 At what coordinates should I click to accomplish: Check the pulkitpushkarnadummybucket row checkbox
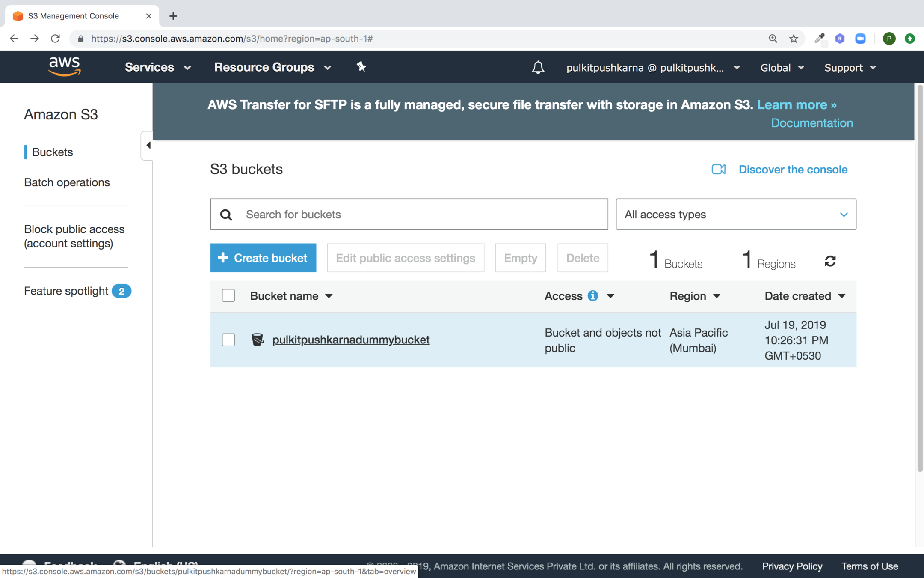pyautogui.click(x=228, y=340)
